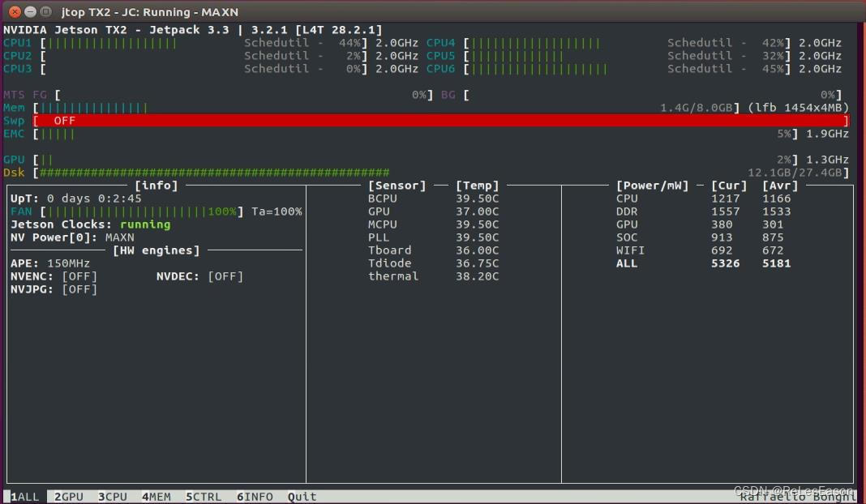866x504 pixels.
Task: Click the UpT '0 days 0:2:45' value
Action: (x=94, y=199)
